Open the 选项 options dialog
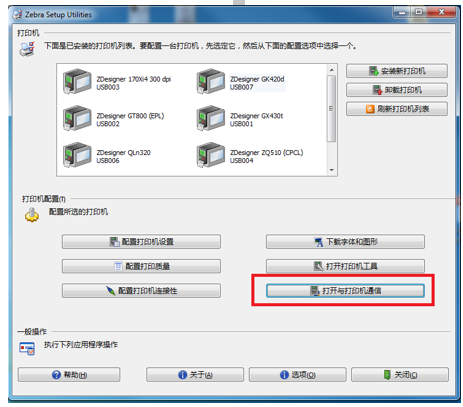 coord(298,375)
